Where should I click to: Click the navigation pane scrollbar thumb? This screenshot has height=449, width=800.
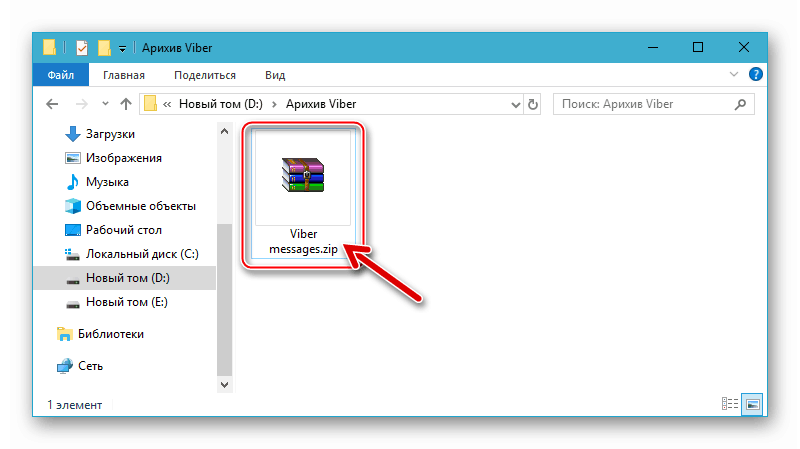click(x=224, y=300)
